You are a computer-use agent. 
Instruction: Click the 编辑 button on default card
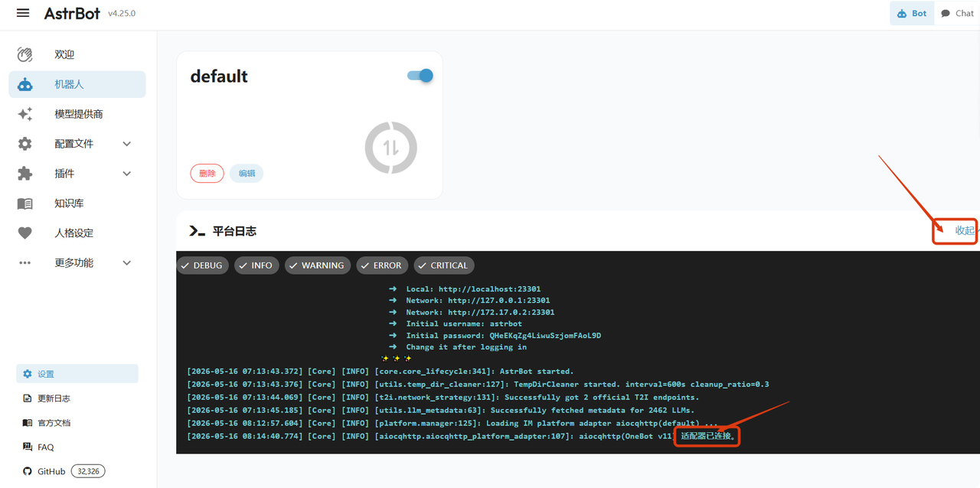[x=247, y=174]
